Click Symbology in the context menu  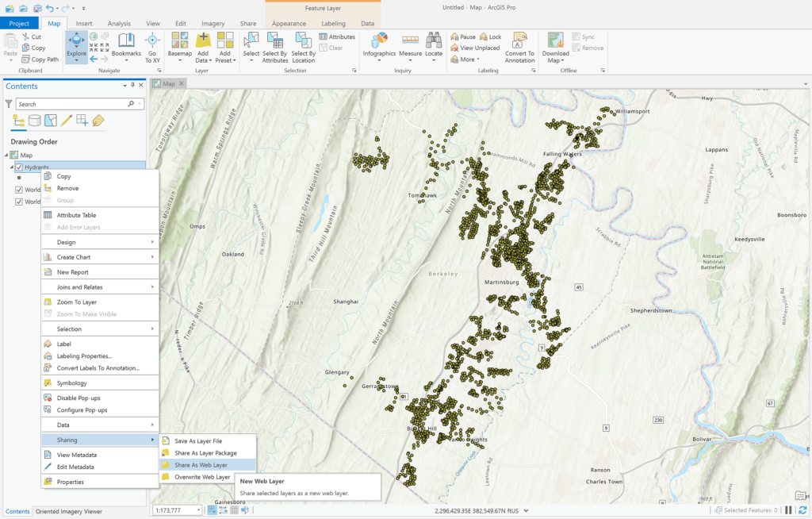click(x=71, y=383)
